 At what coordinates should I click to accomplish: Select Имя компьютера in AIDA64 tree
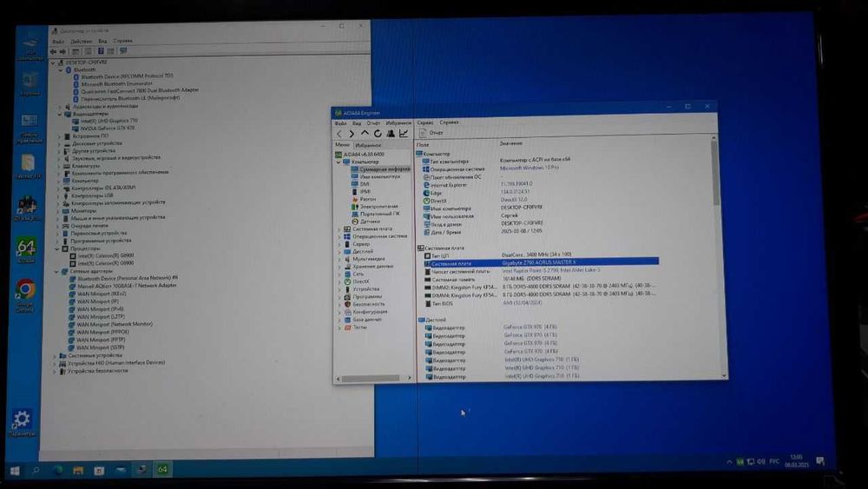(x=376, y=176)
